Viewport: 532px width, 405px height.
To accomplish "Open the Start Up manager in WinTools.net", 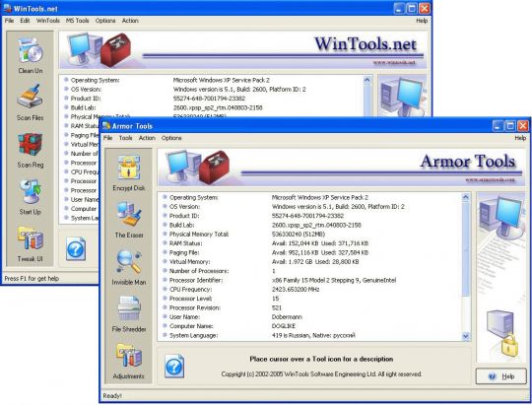I will point(31,197).
